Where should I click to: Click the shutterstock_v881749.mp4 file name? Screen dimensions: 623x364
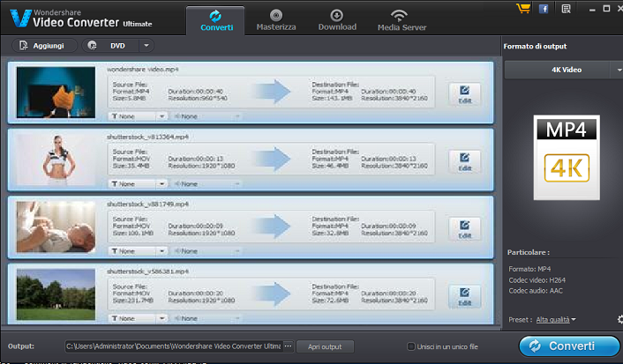point(147,204)
